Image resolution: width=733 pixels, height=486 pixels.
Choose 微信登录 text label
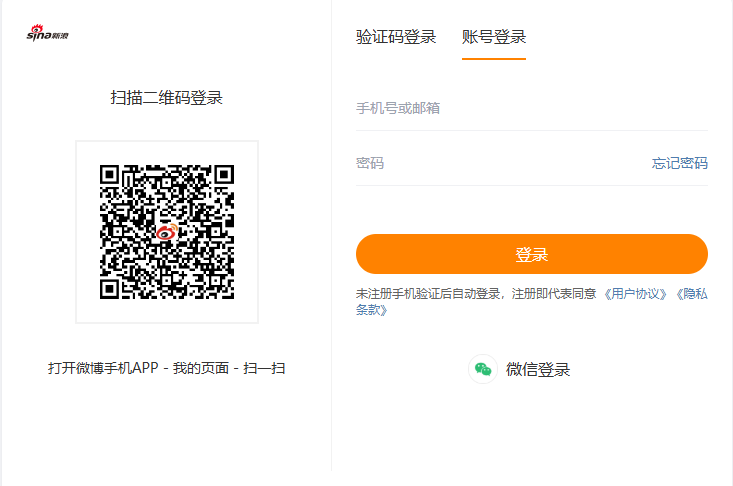538,370
